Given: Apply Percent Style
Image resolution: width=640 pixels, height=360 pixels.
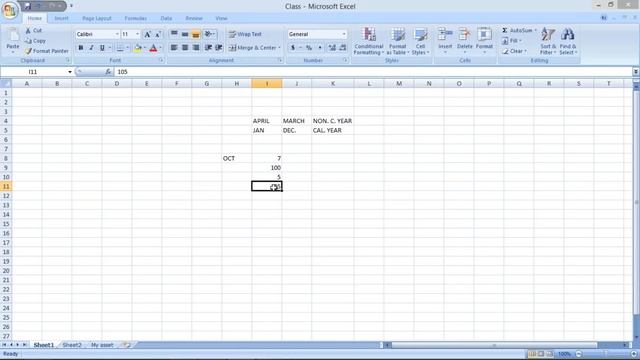Looking at the screenshot, I should point(309,48).
